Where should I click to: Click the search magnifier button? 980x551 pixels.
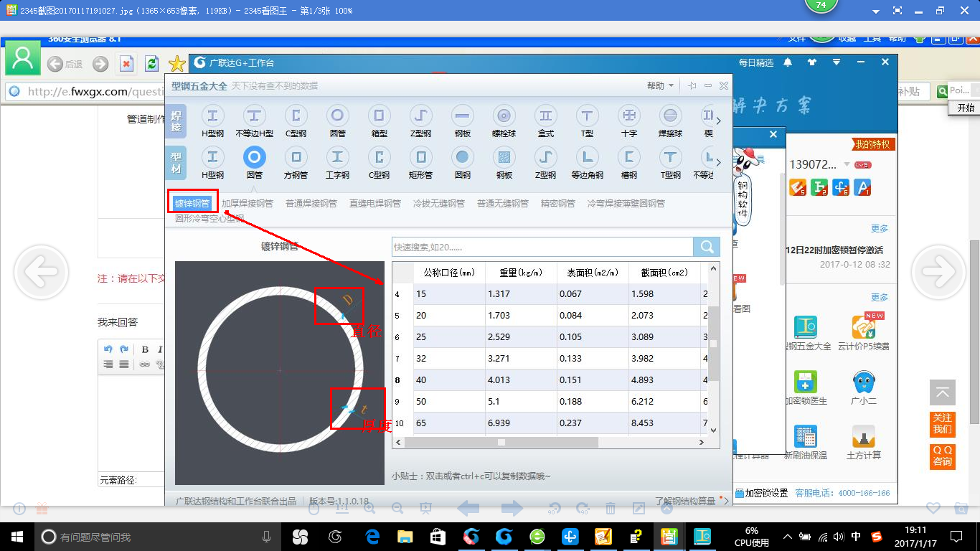tap(707, 247)
